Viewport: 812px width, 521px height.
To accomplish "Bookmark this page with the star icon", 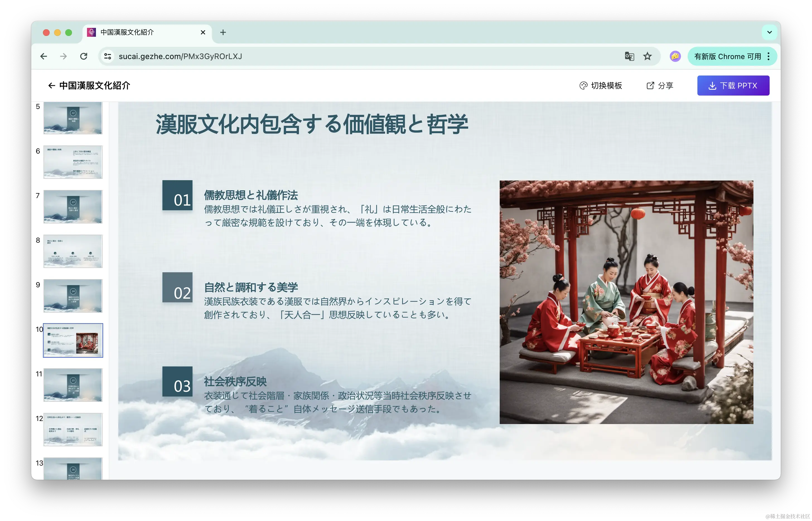I will pyautogui.click(x=647, y=56).
